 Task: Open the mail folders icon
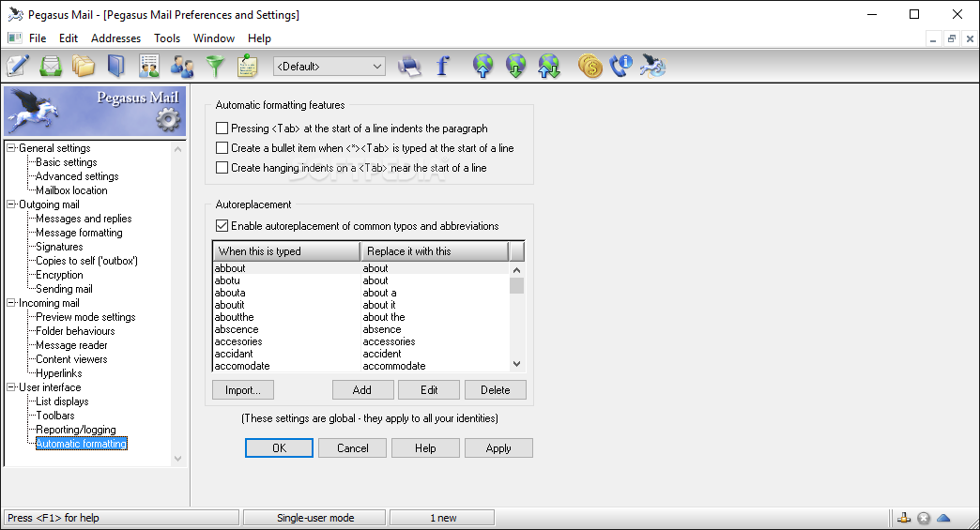84,66
